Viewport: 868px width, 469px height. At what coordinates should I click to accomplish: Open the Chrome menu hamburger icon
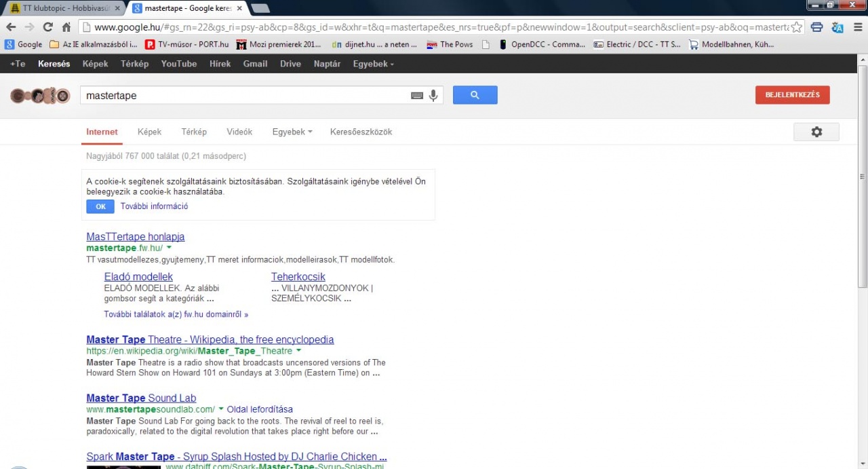click(x=858, y=27)
